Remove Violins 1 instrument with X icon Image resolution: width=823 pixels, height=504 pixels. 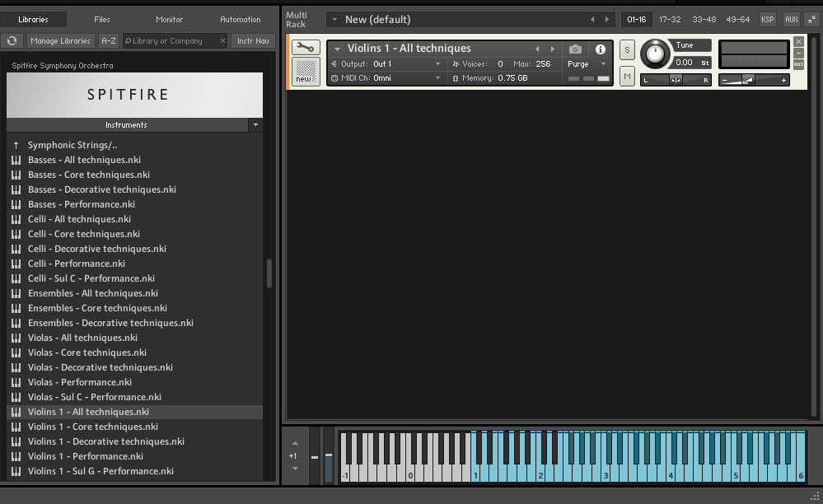[798, 41]
